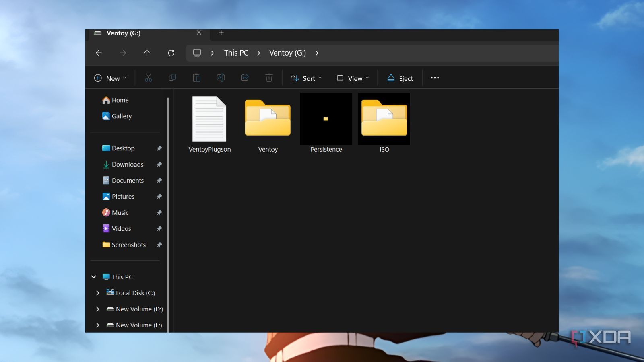This screenshot has width=644, height=362.
Task: Open the New item dropdown
Action: point(110,78)
